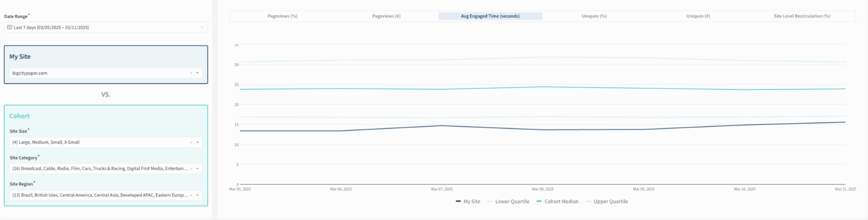The image size is (868, 220).
Task: Open the Site Region dropdown arrow
Action: (198, 195)
